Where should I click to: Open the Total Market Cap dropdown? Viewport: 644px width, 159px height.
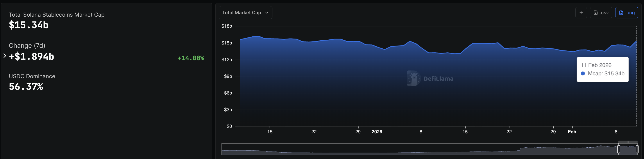[x=245, y=12]
